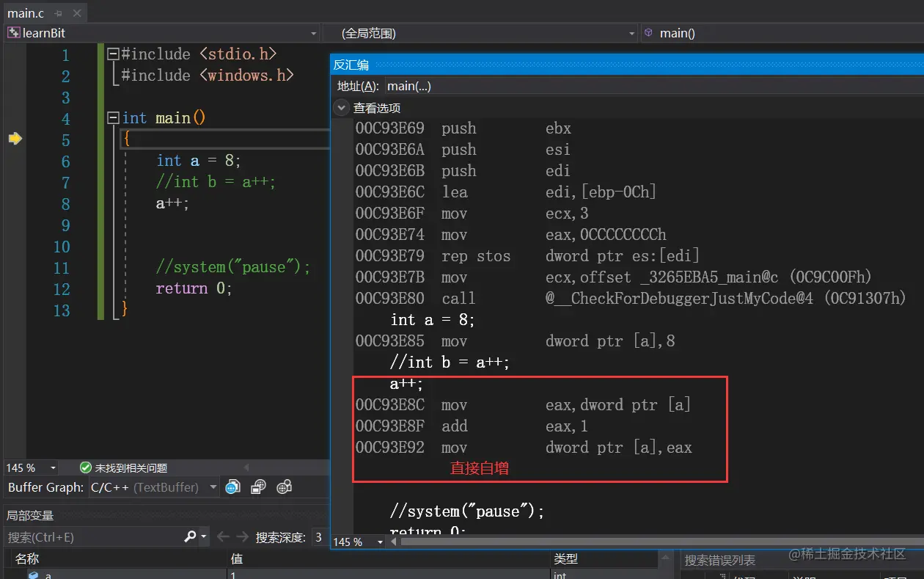This screenshot has width=924, height=579.
Task: Collapse the int main() function block
Action: (112, 118)
